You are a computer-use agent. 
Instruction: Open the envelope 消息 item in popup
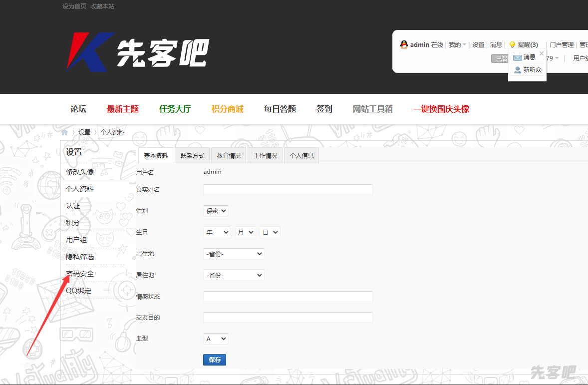[524, 57]
